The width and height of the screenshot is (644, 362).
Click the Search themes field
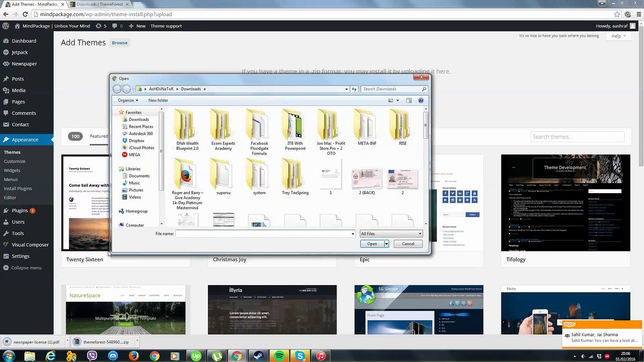[577, 137]
